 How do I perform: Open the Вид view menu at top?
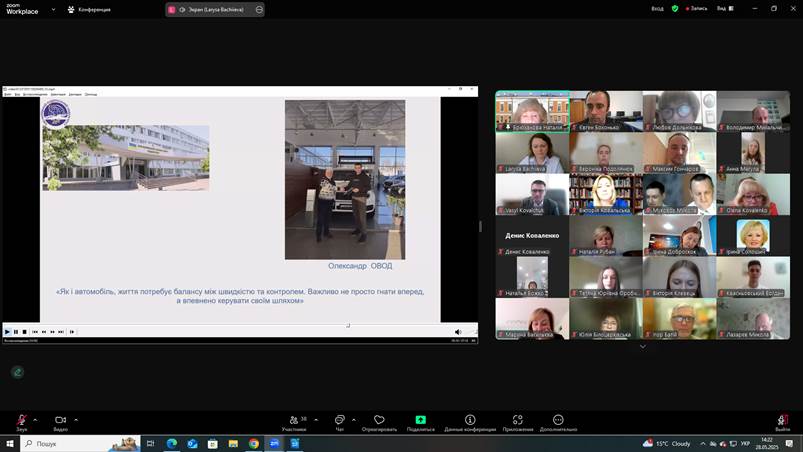tap(723, 8)
